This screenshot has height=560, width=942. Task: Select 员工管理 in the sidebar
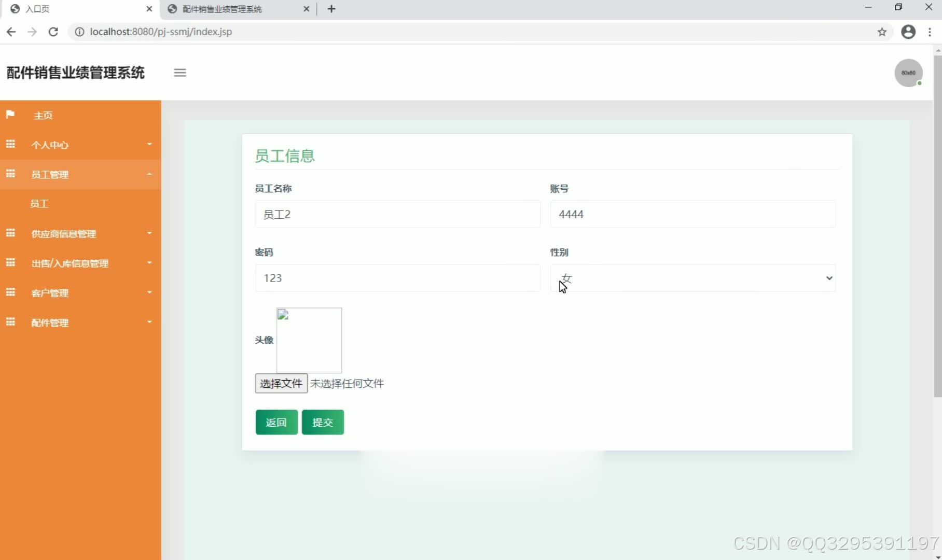(x=80, y=174)
